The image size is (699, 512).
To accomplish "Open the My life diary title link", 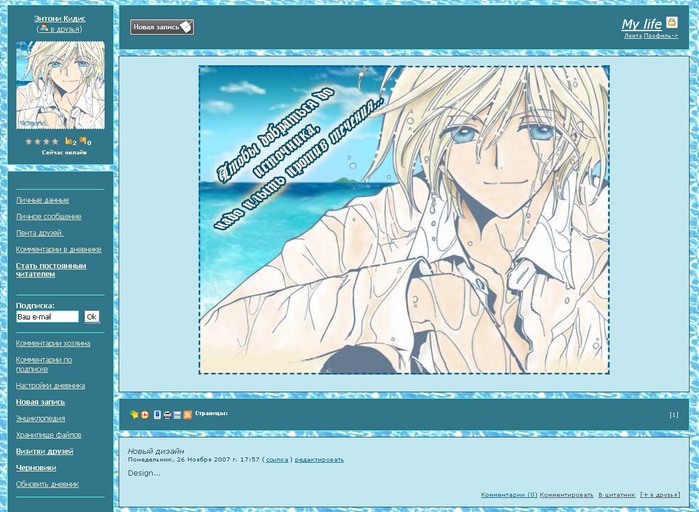I will click(x=641, y=24).
